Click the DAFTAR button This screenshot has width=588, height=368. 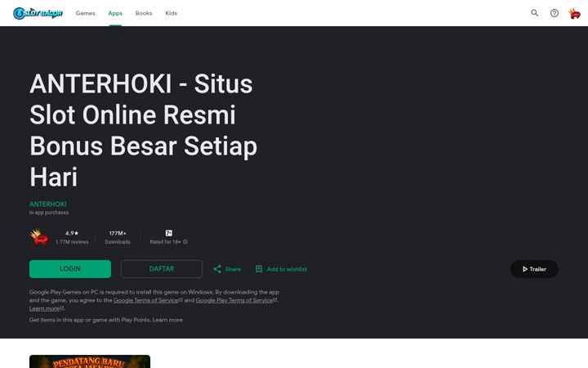point(162,269)
